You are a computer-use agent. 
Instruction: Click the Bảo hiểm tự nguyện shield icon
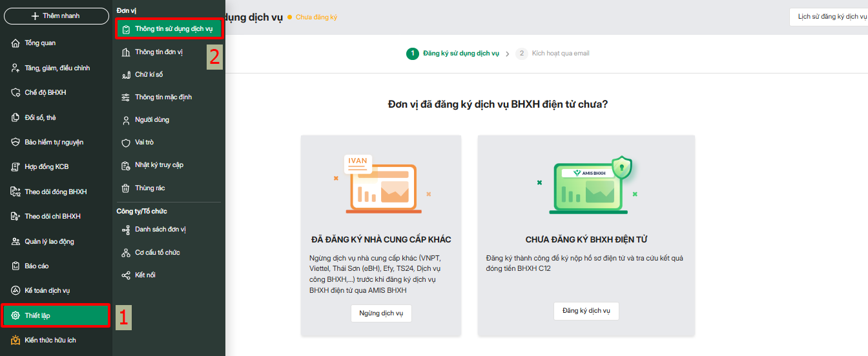(15, 142)
